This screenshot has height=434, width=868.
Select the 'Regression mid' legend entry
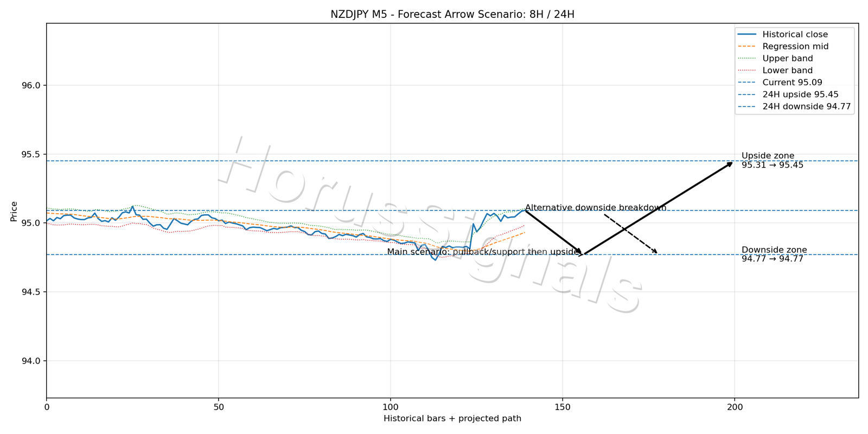(x=783, y=46)
